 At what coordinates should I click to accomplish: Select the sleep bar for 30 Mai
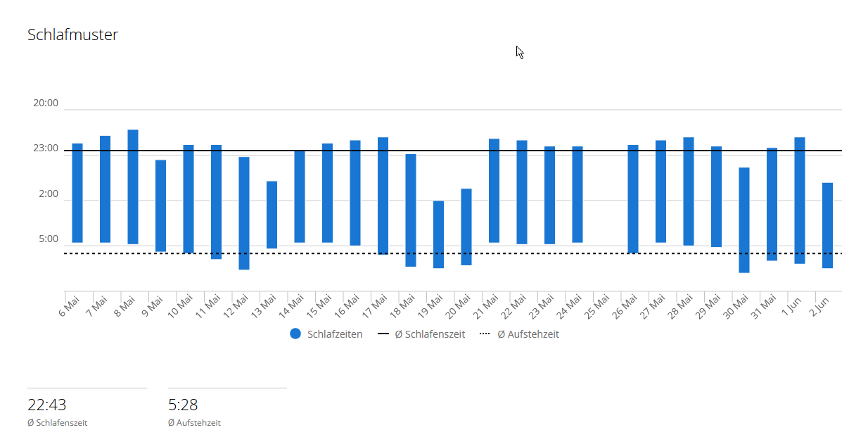(744, 220)
